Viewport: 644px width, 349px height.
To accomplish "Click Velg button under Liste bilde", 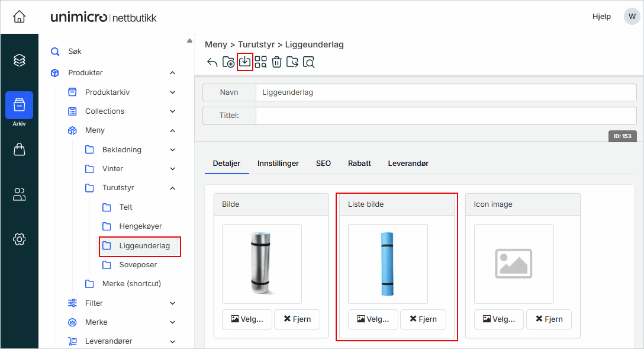I will [373, 319].
